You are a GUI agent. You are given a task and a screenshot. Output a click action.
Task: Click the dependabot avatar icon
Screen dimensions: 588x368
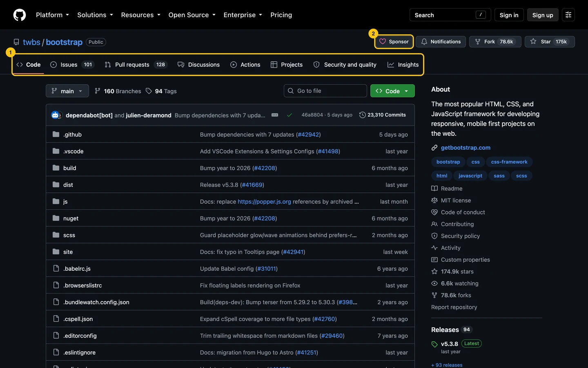56,115
